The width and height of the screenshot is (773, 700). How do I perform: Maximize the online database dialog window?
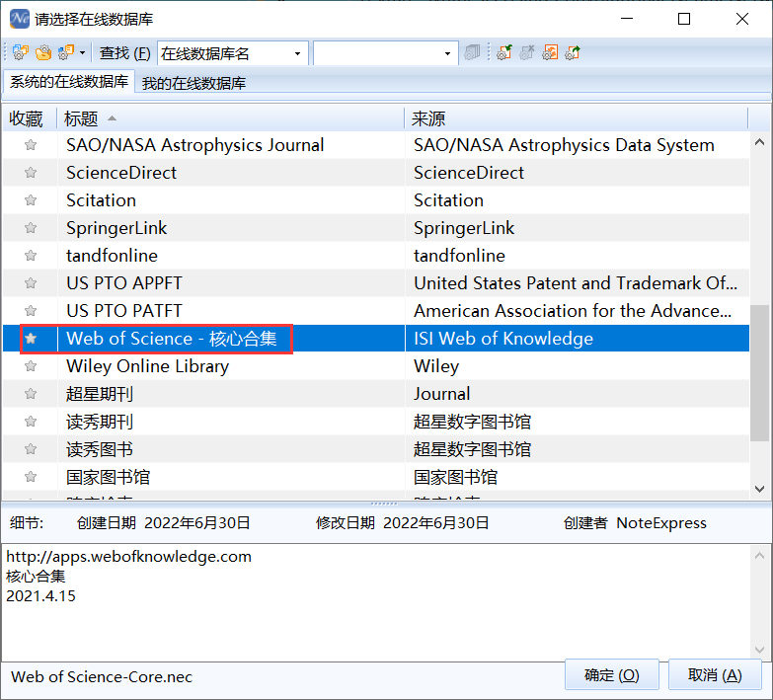pos(684,19)
